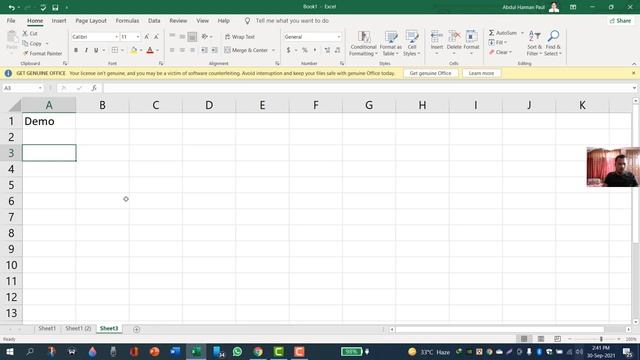Enable Wrap Text

[x=240, y=37]
